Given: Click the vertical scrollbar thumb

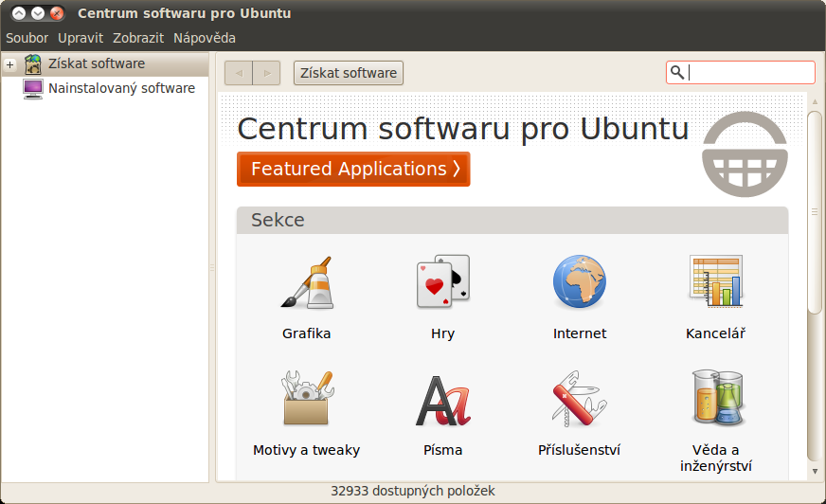Looking at the screenshot, I should [x=815, y=212].
